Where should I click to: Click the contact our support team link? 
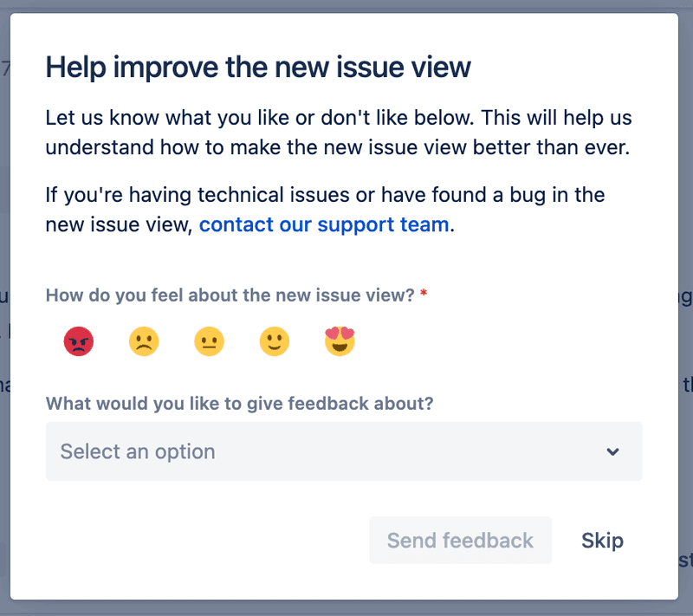click(x=323, y=224)
